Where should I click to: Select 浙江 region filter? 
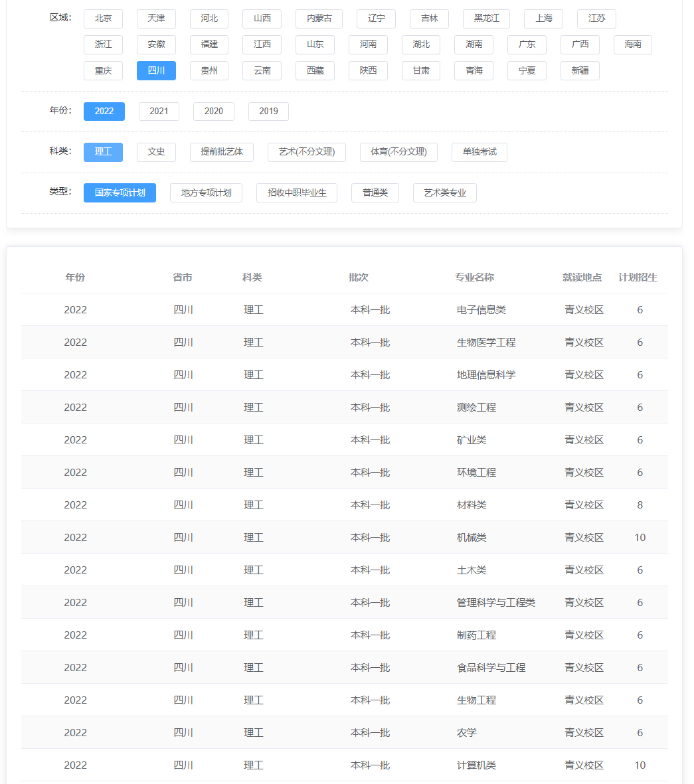(103, 44)
